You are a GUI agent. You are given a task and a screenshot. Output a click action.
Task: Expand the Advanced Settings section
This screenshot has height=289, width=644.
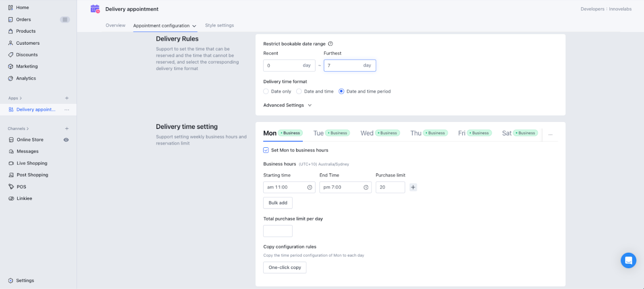pyautogui.click(x=287, y=105)
